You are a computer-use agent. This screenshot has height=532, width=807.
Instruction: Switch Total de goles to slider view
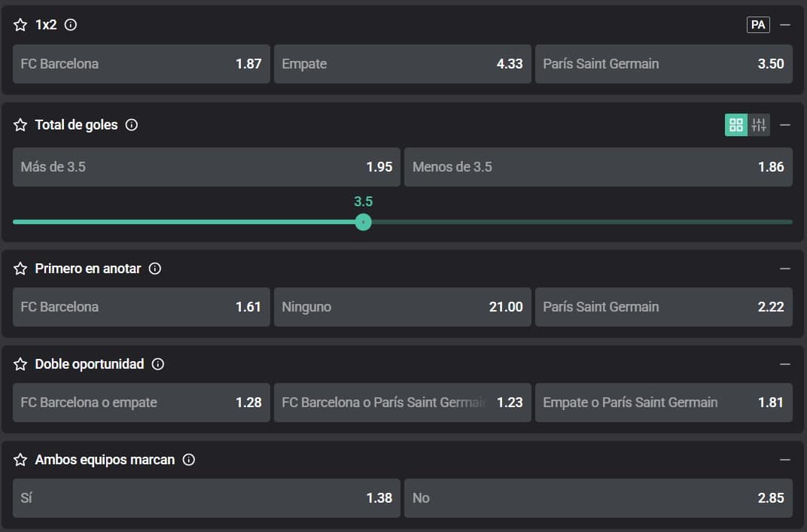(759, 125)
